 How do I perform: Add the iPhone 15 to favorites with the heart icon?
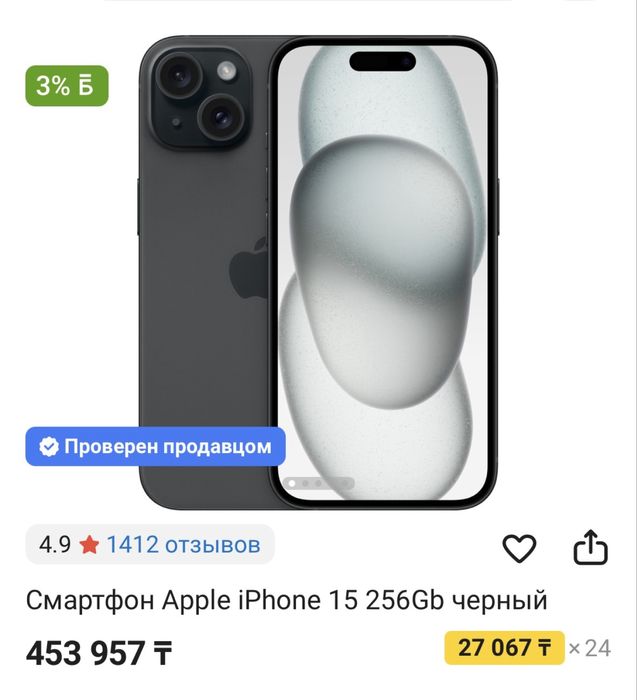click(519, 548)
